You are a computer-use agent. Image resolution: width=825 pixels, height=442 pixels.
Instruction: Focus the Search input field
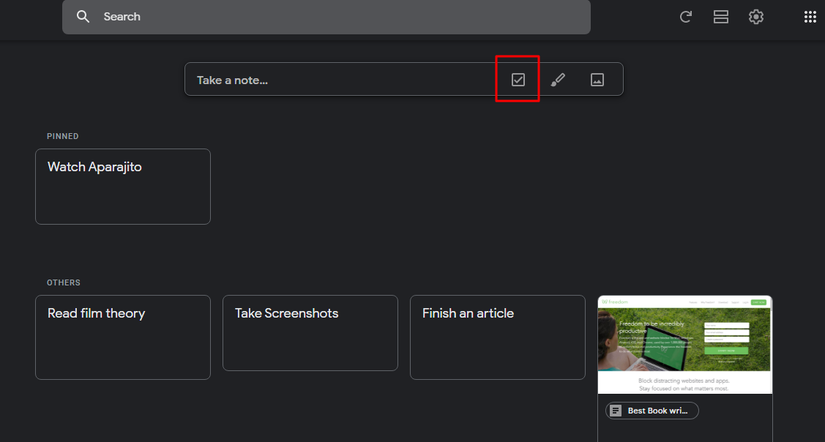coord(326,17)
